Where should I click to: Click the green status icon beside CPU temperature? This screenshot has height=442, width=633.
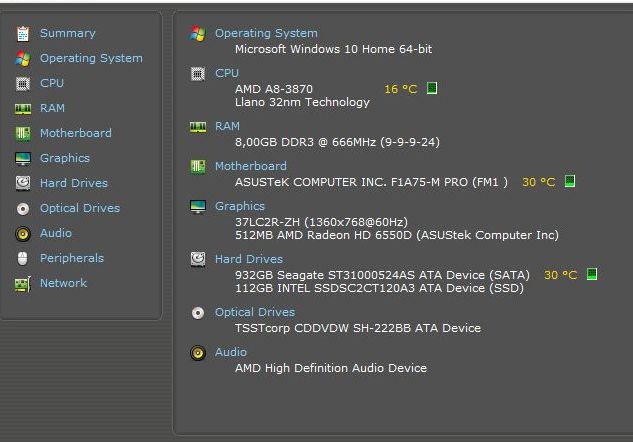pos(432,88)
